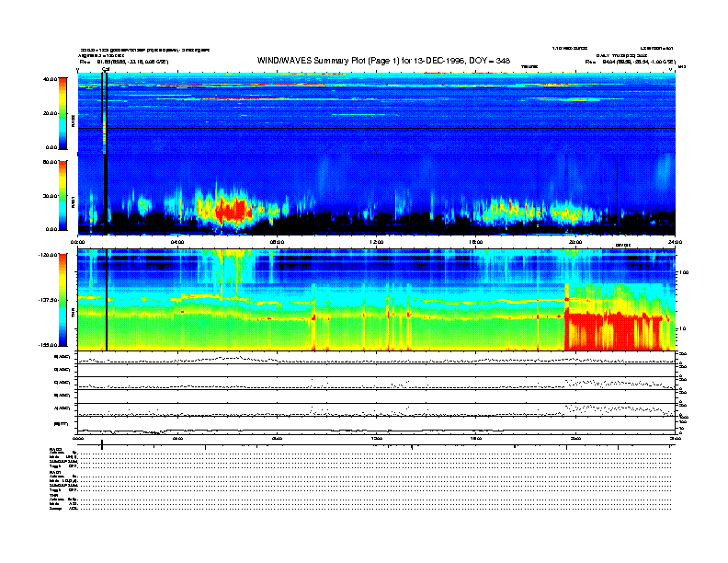The height and width of the screenshot is (563, 728).
Task: Click the 60.00 value on RAD1 color scale
Action: (51, 162)
